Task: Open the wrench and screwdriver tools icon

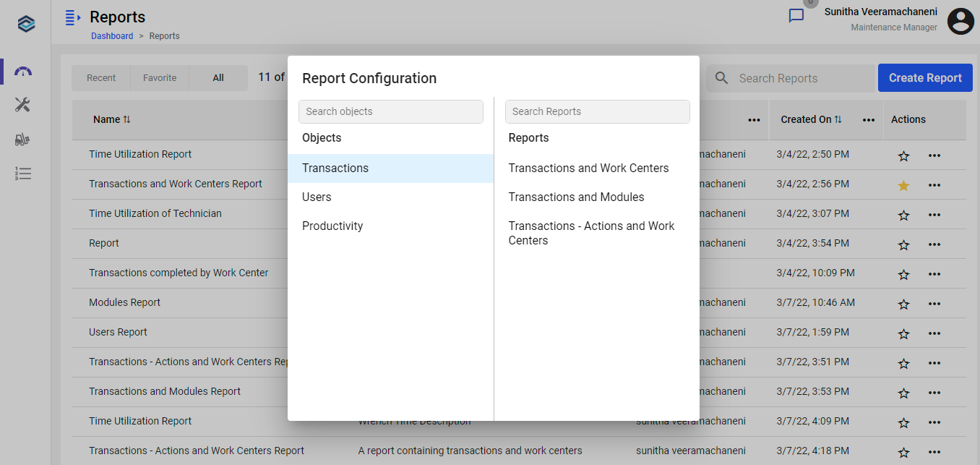Action: point(23,106)
